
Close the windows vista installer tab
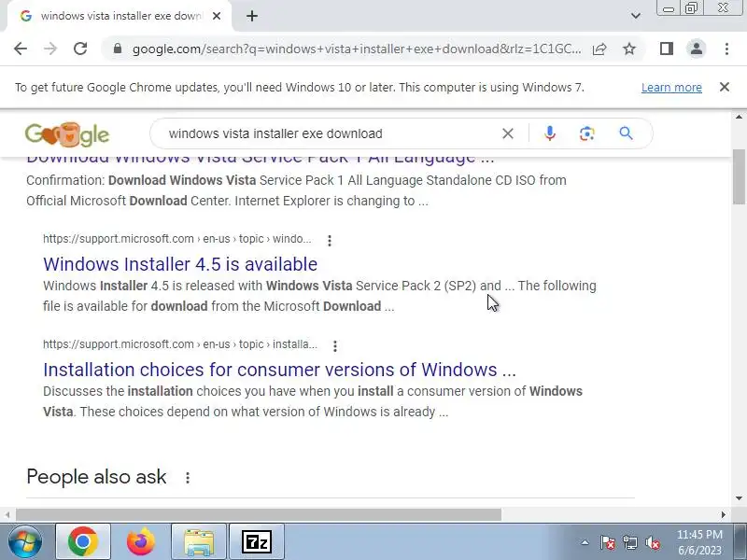click(217, 16)
